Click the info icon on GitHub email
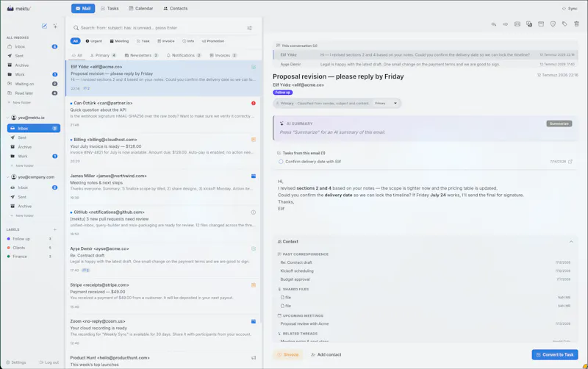Image resolution: width=588 pixels, height=369 pixels. click(254, 212)
